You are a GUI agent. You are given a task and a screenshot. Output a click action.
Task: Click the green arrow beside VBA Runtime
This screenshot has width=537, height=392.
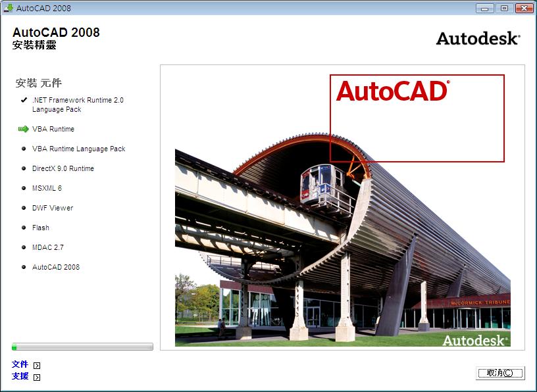[x=23, y=129]
